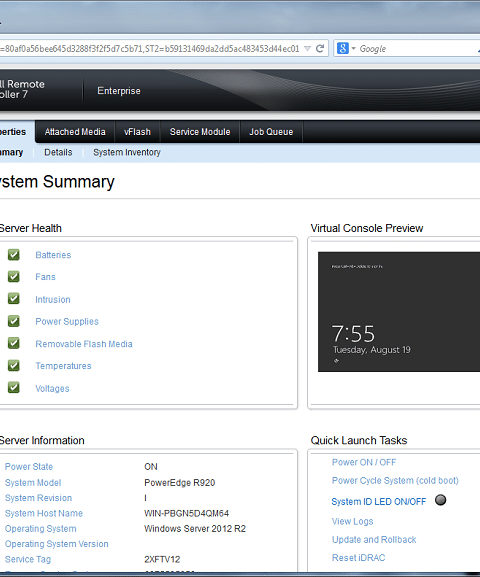Open the Batteries health link
480x577 pixels.
click(x=53, y=255)
